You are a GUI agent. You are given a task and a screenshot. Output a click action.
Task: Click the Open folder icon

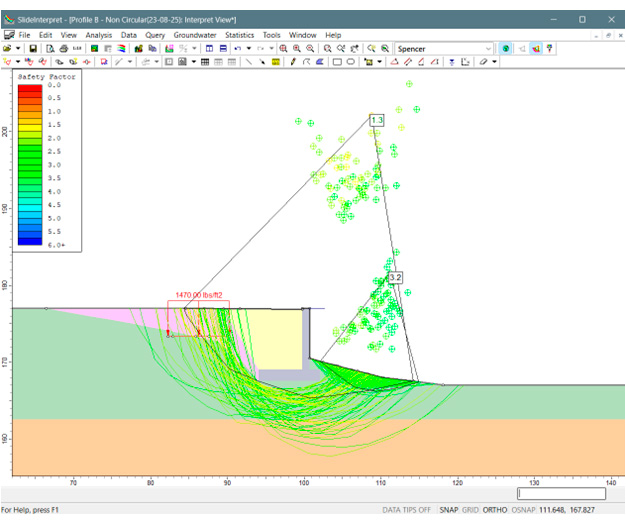point(7,48)
